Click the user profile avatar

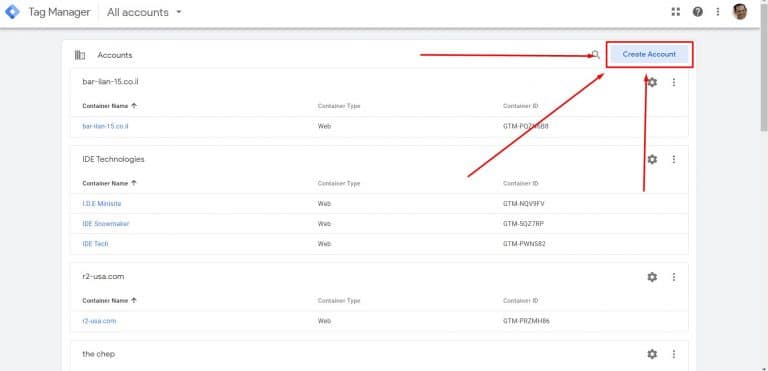tap(740, 12)
